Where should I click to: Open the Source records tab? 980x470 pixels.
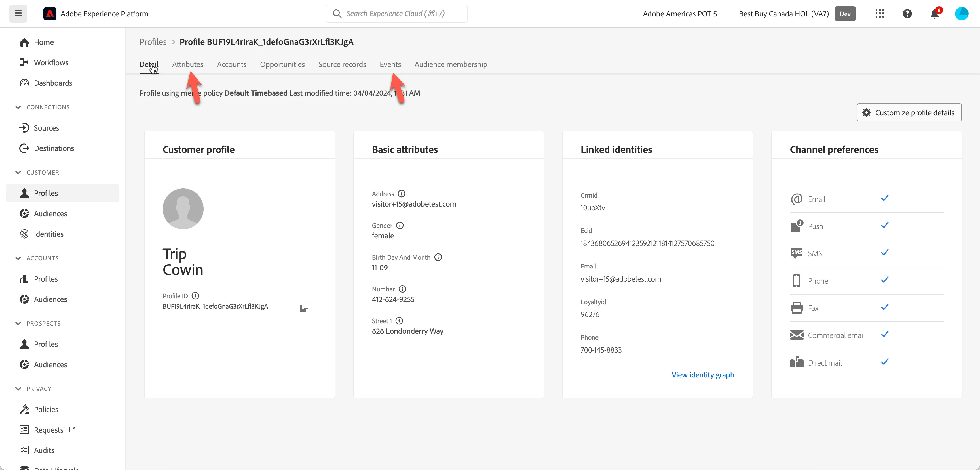pos(342,64)
